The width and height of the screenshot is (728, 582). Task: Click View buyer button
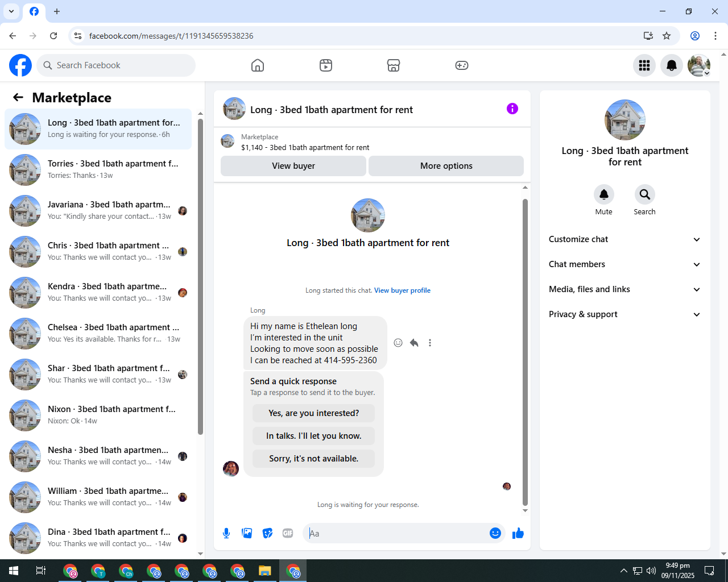tap(293, 166)
